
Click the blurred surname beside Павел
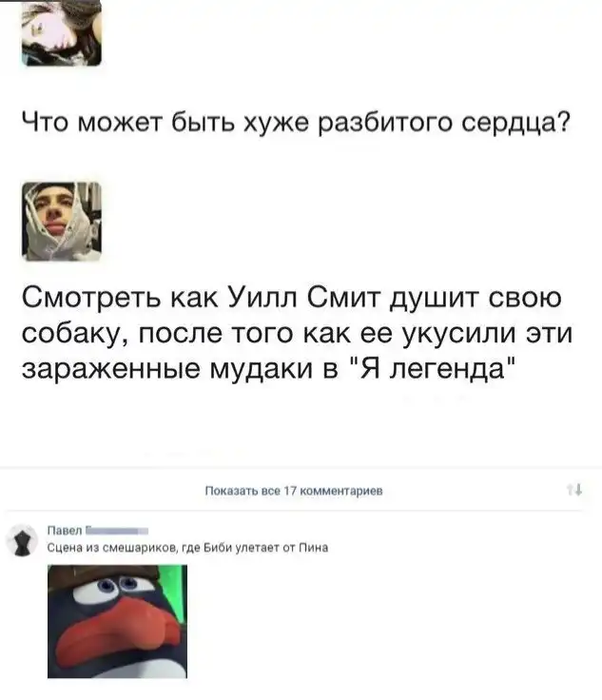pos(116,531)
